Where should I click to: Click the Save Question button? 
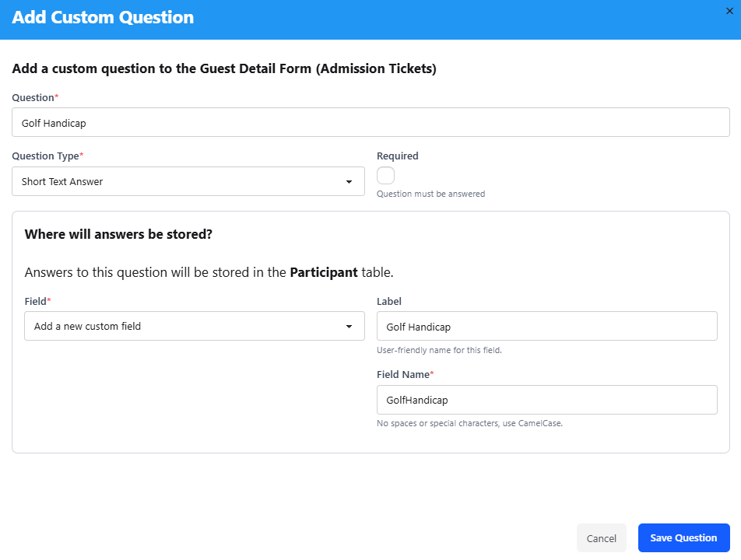click(683, 537)
